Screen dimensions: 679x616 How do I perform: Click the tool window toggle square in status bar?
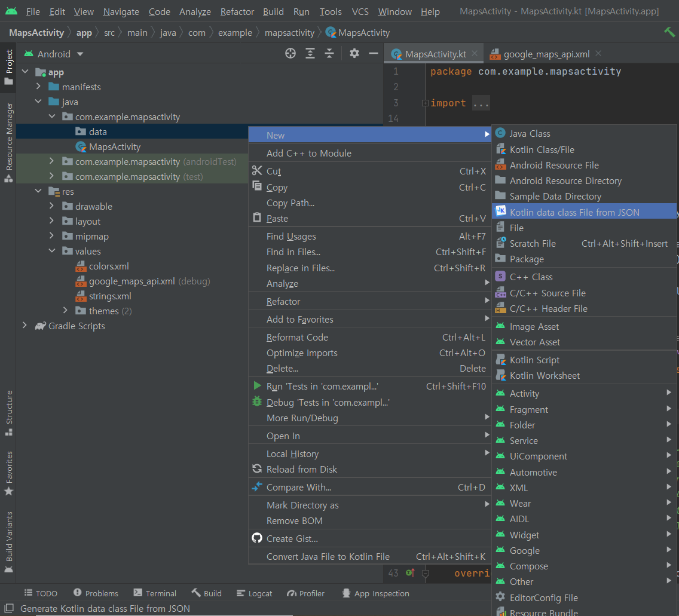click(8, 608)
